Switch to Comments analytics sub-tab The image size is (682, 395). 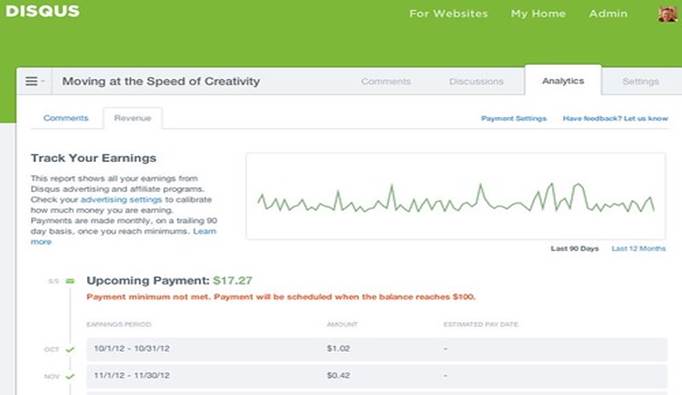[x=66, y=118]
